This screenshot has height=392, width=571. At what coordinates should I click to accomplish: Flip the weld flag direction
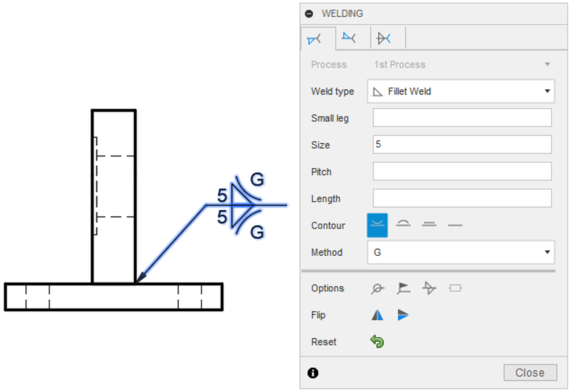click(403, 315)
